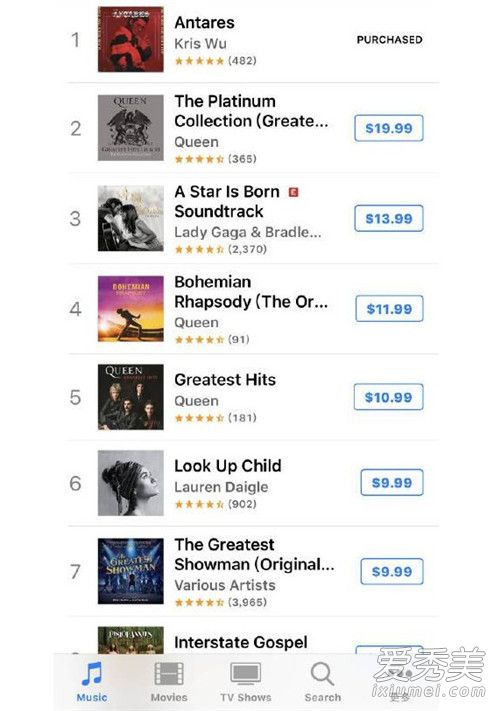Buy The Greatest Showman for $9.99

392,571
